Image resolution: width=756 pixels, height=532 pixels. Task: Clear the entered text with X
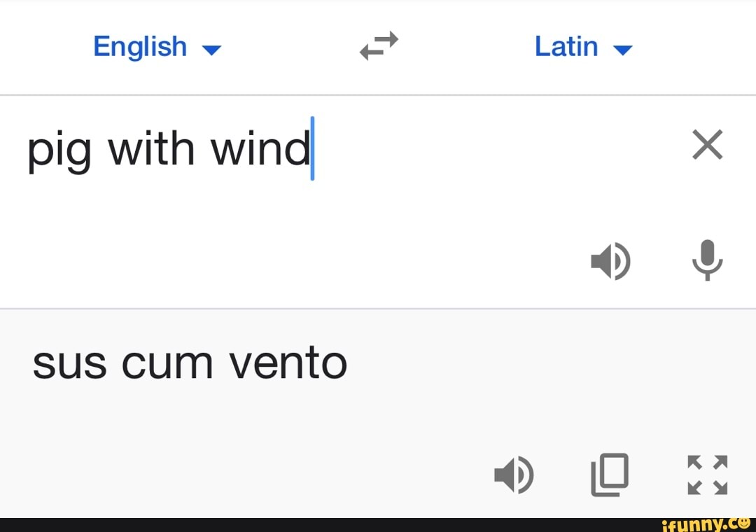[707, 145]
